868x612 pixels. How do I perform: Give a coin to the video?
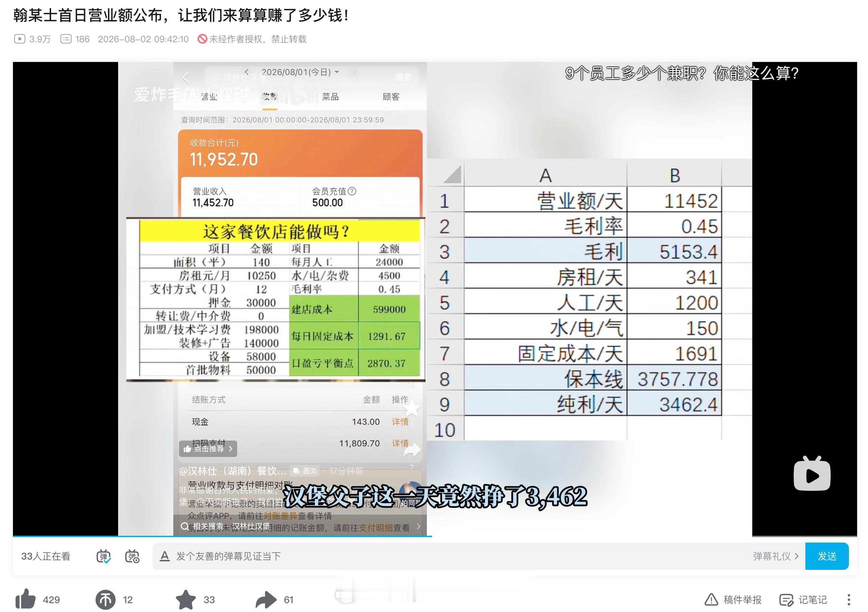[106, 599]
